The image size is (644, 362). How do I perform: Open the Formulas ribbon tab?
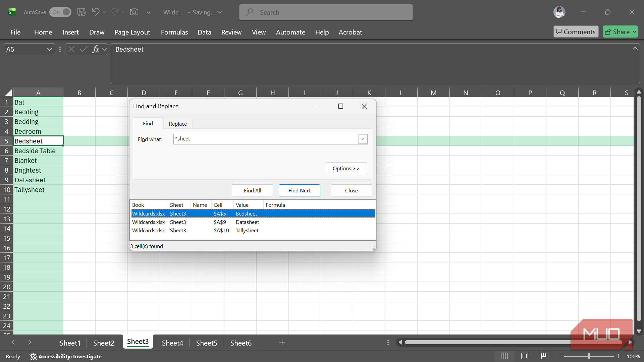174,32
